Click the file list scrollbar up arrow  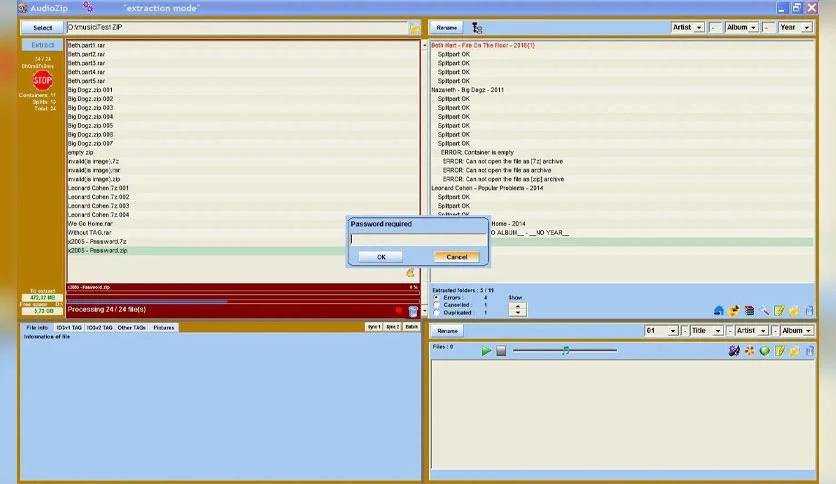point(424,45)
